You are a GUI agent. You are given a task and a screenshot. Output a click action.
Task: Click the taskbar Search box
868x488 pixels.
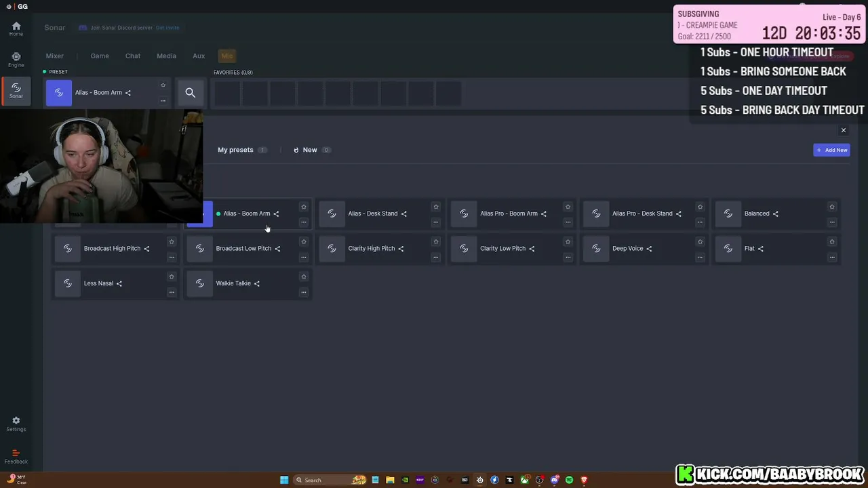tap(330, 480)
